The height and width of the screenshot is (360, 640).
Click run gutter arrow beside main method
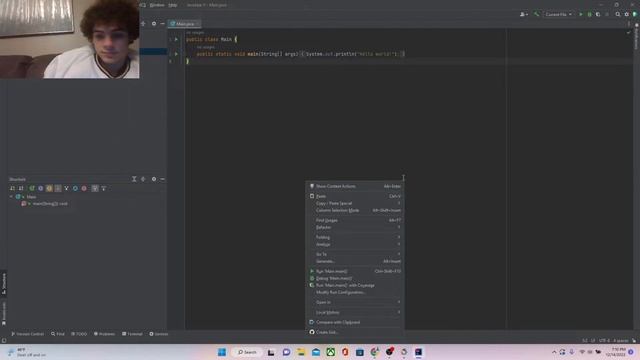(x=176, y=54)
